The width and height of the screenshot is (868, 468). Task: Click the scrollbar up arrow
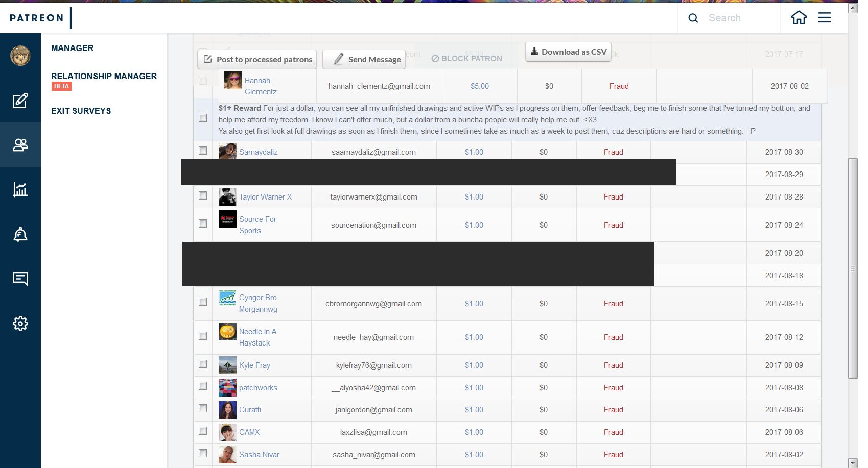point(853,8)
